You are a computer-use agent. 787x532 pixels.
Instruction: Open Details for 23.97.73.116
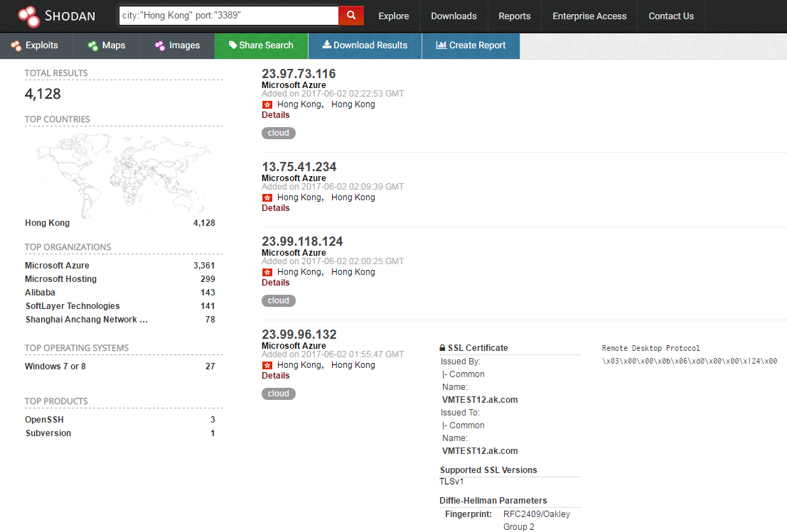(276, 115)
